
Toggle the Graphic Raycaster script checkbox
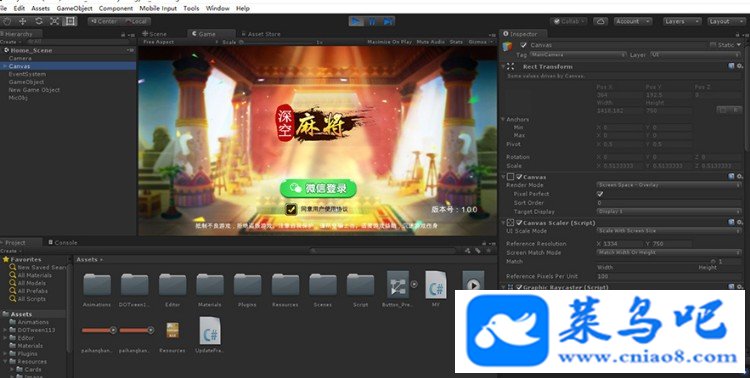pos(519,288)
